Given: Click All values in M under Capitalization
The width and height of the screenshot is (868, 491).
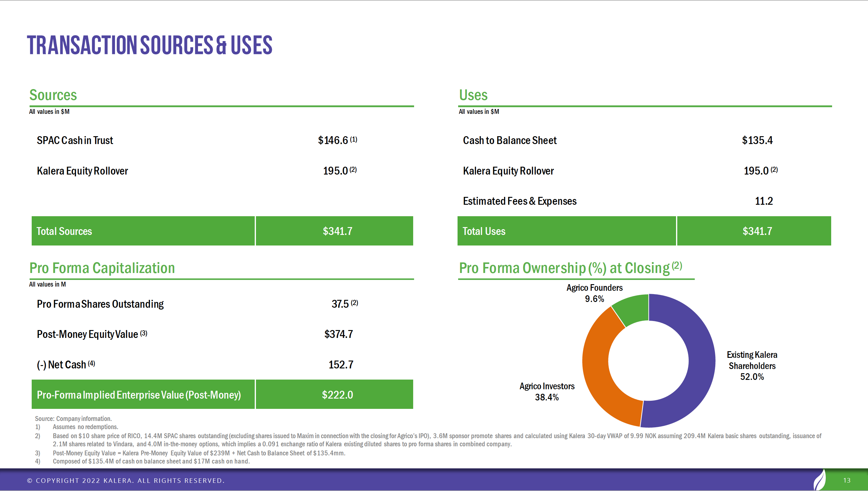Looking at the screenshot, I should tap(47, 284).
